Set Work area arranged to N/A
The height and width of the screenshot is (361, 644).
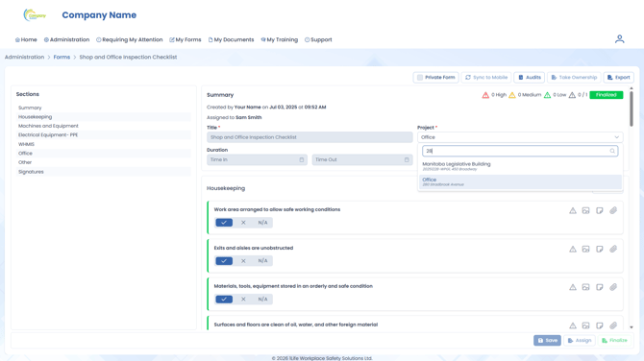262,223
